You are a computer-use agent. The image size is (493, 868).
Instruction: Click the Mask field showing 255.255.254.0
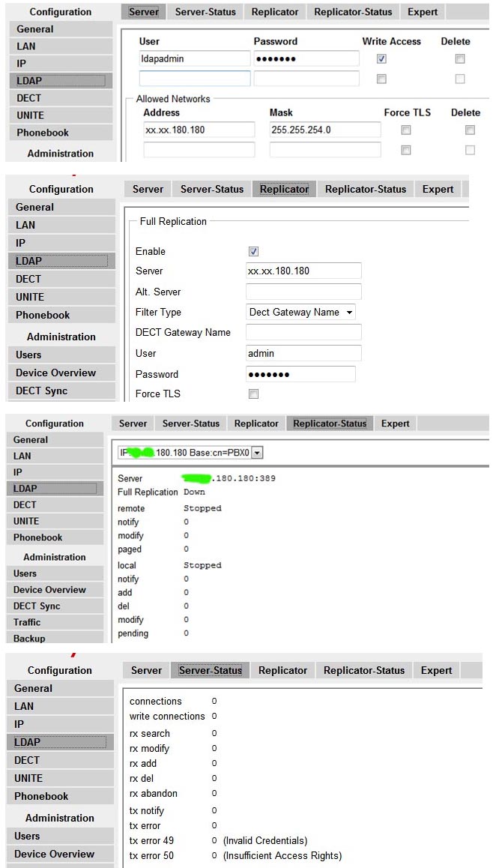325,130
